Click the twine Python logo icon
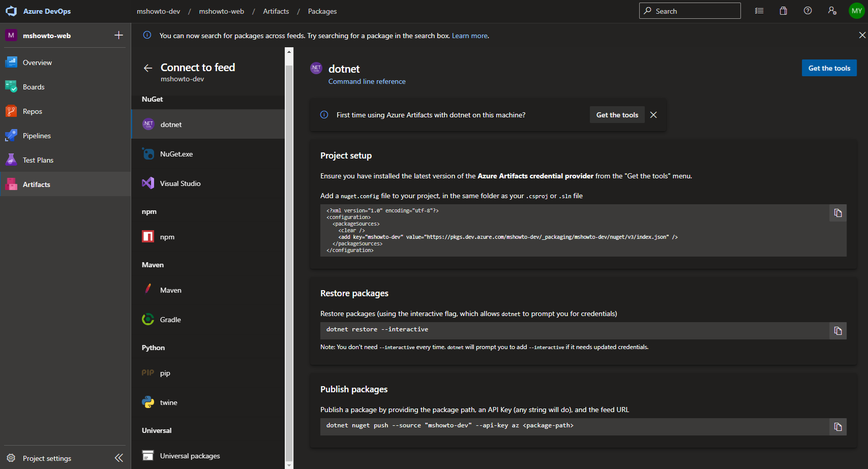This screenshot has height=469, width=868. coord(148,402)
